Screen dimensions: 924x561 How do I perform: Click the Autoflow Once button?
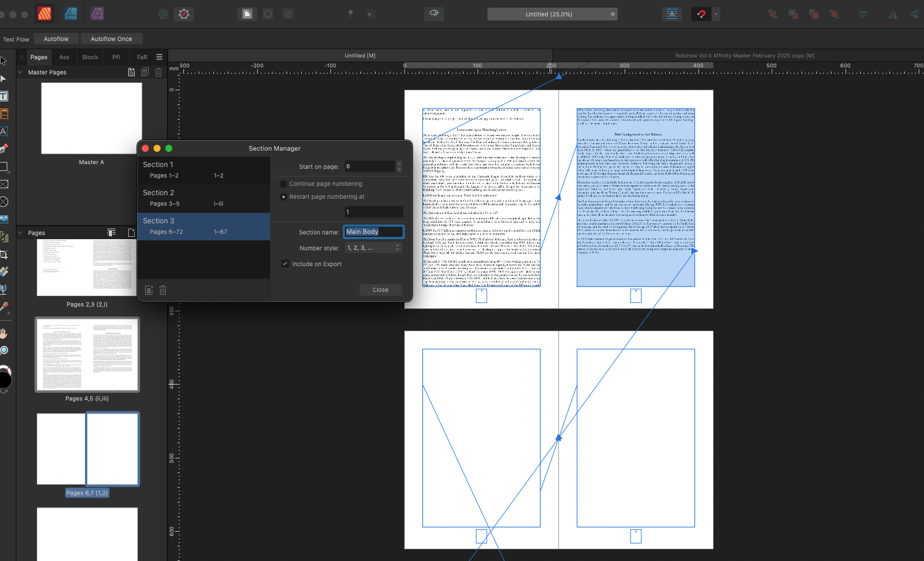click(x=111, y=39)
